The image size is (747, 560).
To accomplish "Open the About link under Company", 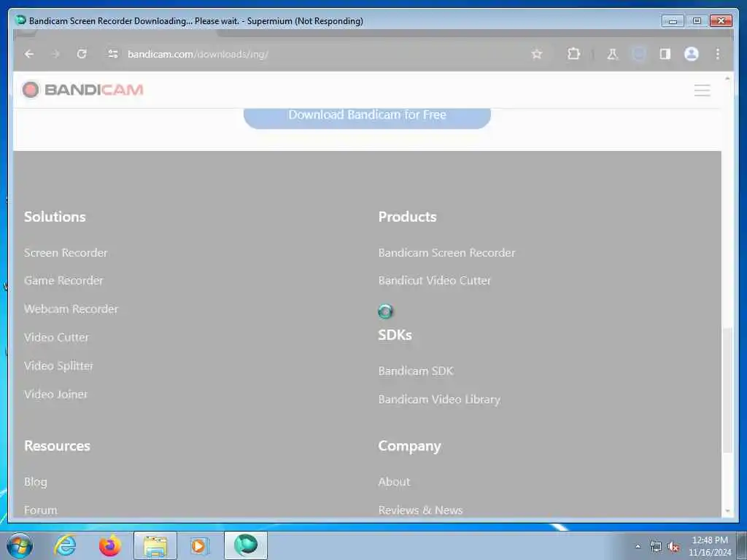I will [394, 482].
